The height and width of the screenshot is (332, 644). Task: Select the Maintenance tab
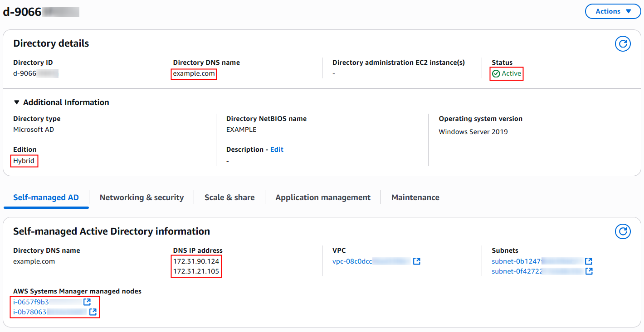coord(415,197)
